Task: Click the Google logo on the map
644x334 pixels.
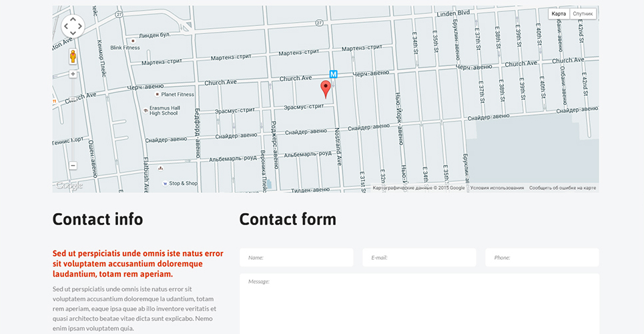Action: 69,186
